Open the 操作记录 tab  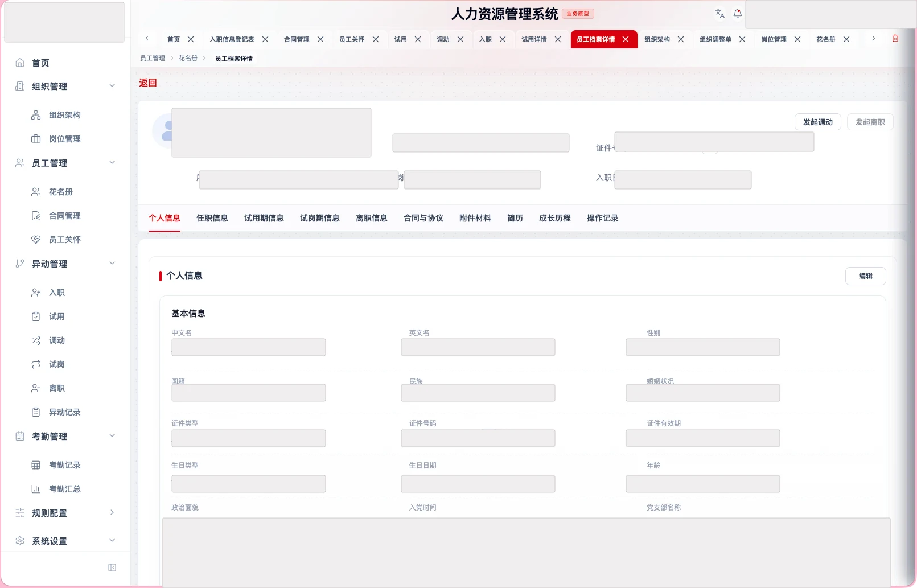[x=603, y=218]
